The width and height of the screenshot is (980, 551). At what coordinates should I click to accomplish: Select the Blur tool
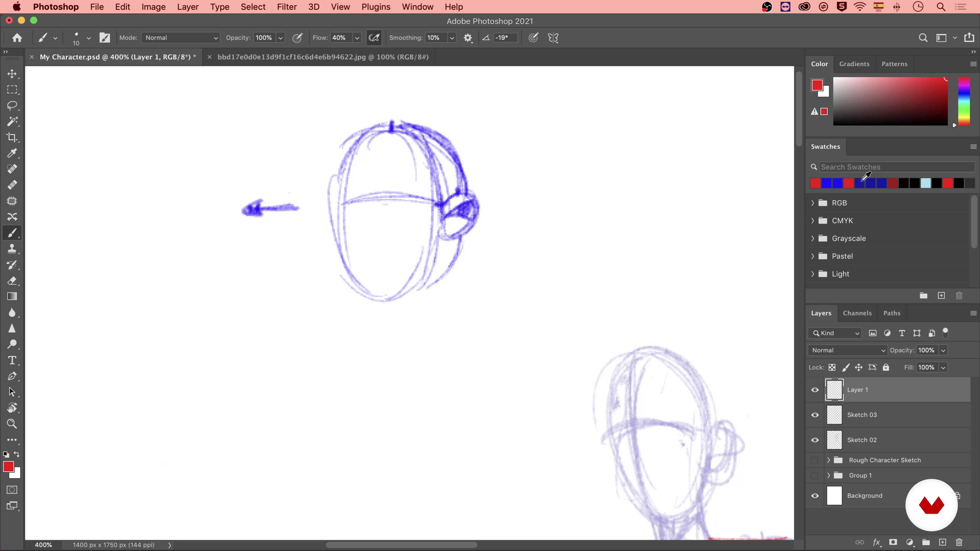[12, 312]
